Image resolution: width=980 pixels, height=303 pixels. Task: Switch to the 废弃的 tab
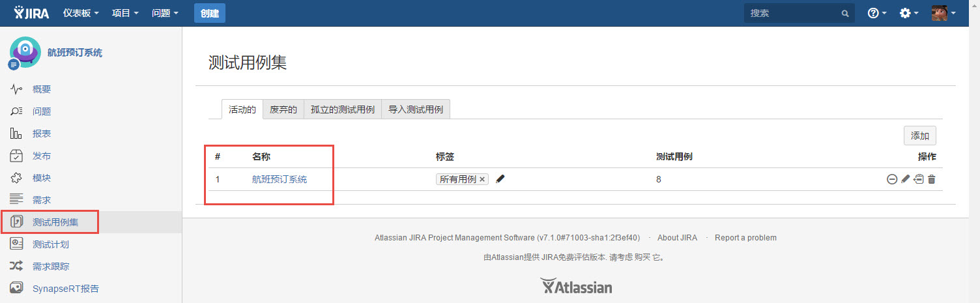coord(283,109)
